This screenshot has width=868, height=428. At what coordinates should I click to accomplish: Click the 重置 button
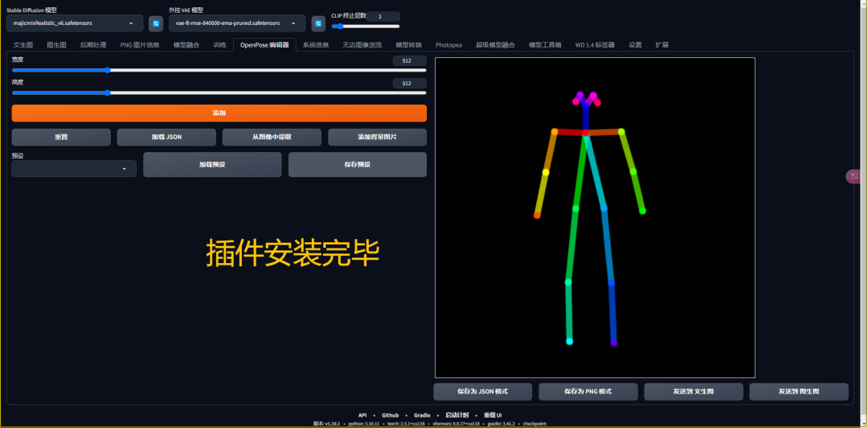coord(61,137)
